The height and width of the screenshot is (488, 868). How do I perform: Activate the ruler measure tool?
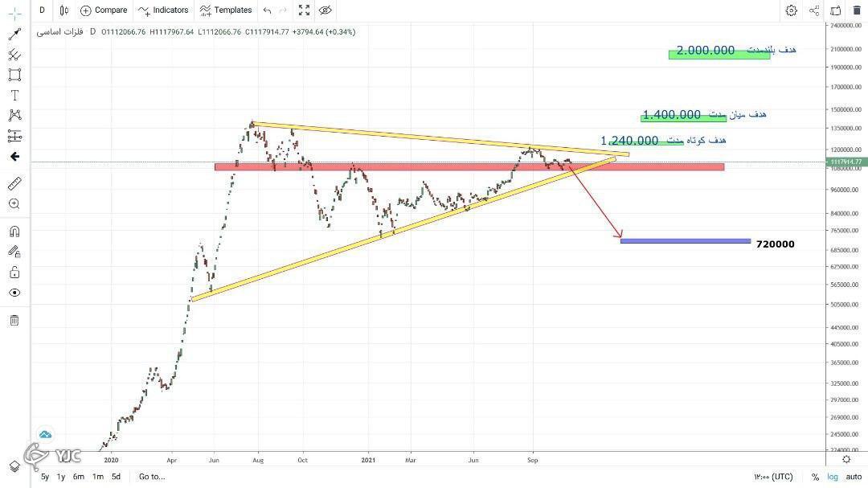click(x=14, y=183)
